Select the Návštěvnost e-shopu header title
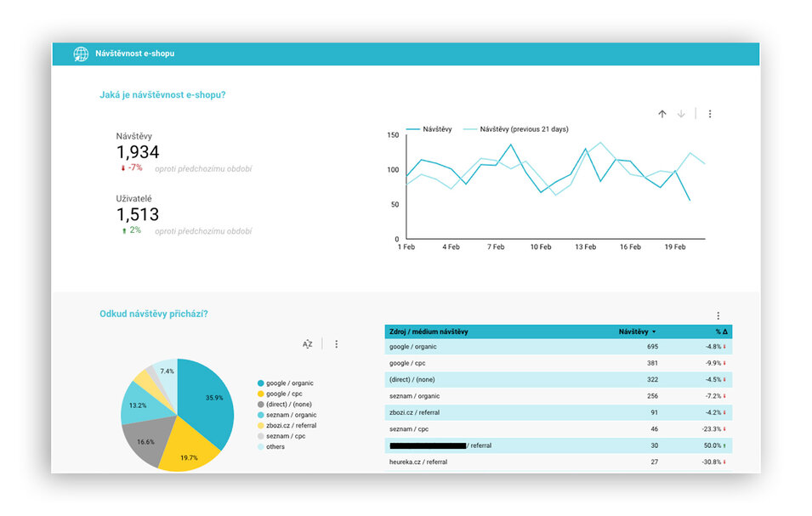This screenshot has width=812, height=516. click(134, 54)
